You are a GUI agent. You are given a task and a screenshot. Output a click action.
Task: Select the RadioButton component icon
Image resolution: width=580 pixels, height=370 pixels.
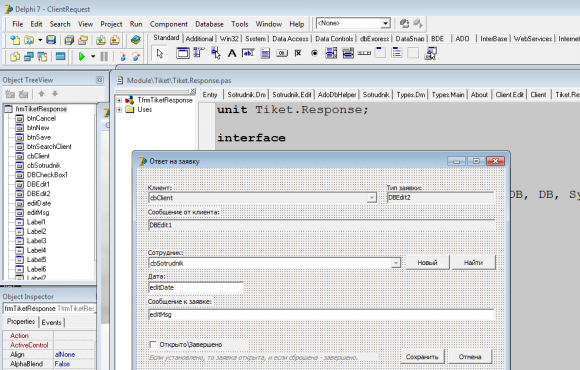(x=314, y=53)
